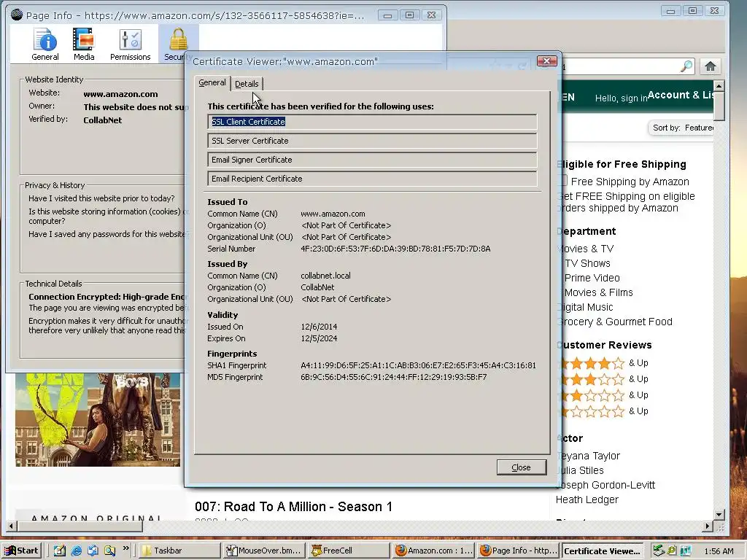
Task: Switch to the Amazon.com Firefox taskbar item
Action: [x=434, y=551]
